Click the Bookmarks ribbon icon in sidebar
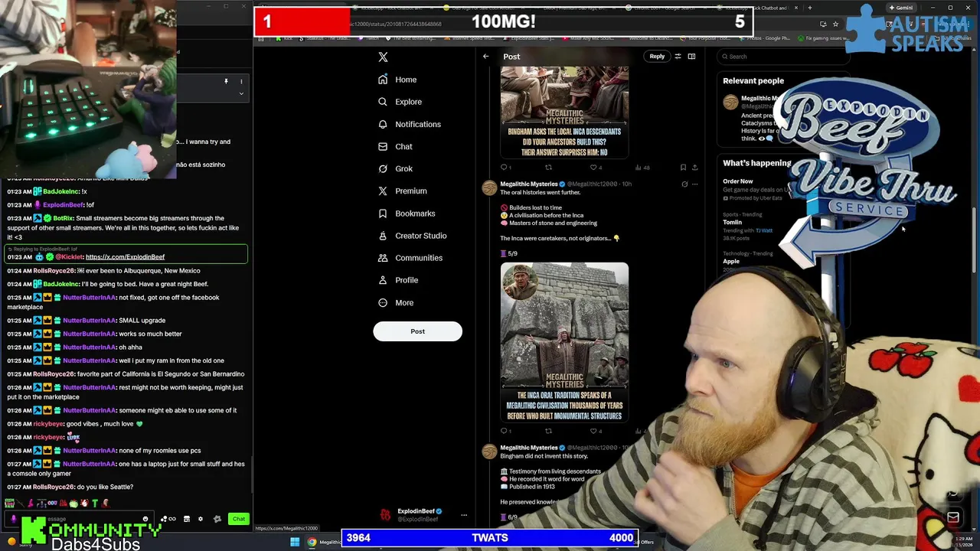The width and height of the screenshot is (980, 551). [383, 214]
